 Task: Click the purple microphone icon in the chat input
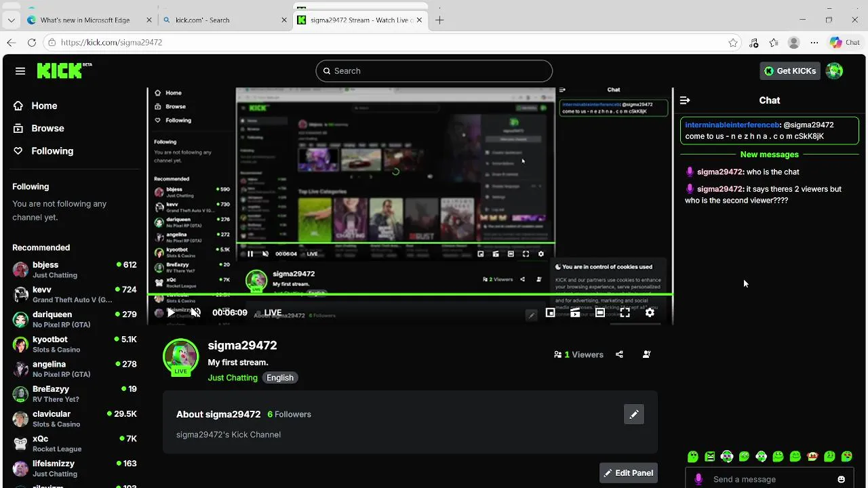698,479
